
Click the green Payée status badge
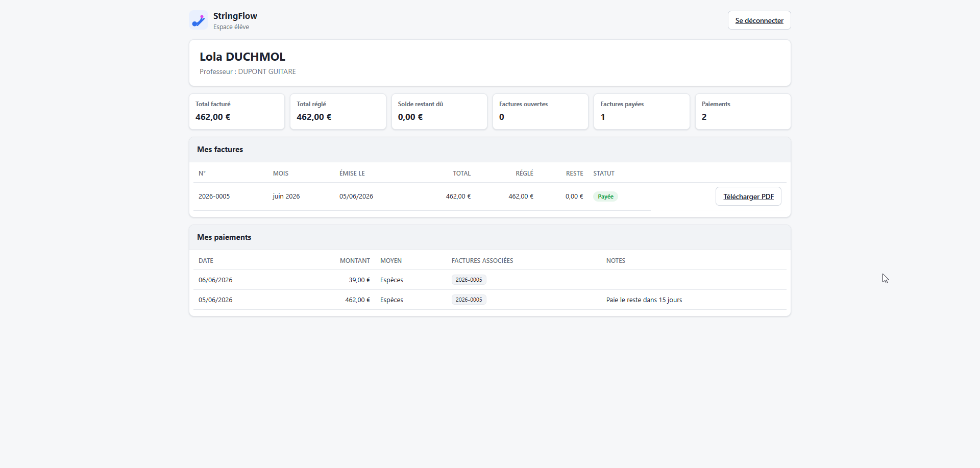605,196
